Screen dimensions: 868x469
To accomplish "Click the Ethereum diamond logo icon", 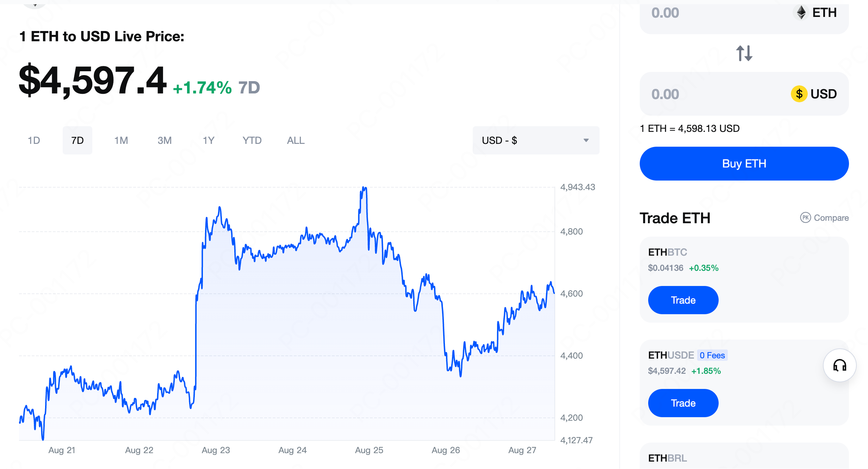I will point(801,13).
